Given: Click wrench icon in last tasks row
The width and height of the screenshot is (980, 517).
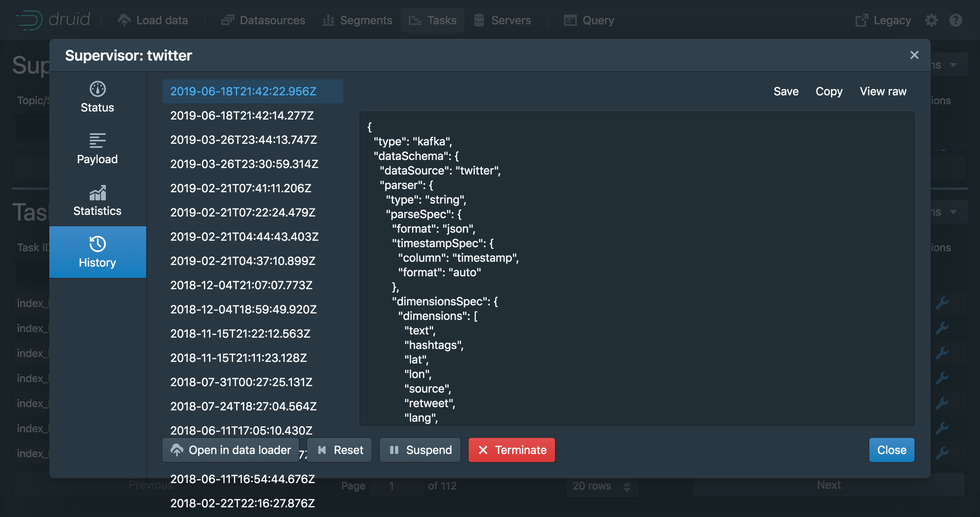Looking at the screenshot, I should point(942,453).
